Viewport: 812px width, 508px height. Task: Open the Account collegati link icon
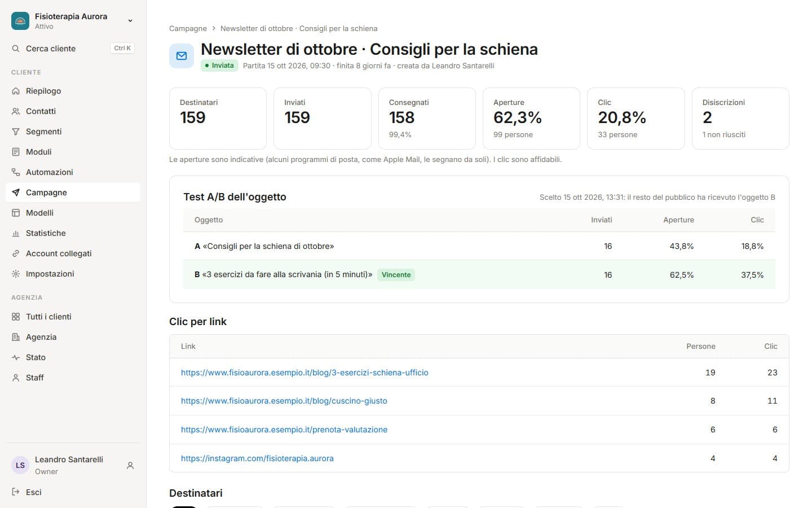(16, 253)
